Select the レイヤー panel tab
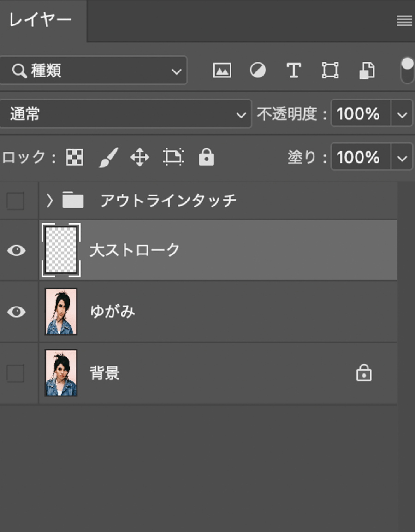415x532 pixels. pyautogui.click(x=41, y=21)
